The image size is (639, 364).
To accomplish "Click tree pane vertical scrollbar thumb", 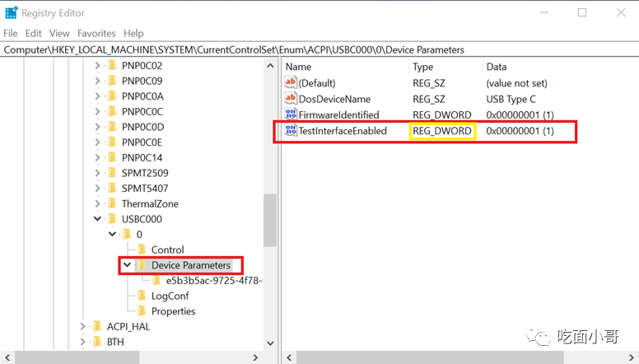I will click(270, 220).
